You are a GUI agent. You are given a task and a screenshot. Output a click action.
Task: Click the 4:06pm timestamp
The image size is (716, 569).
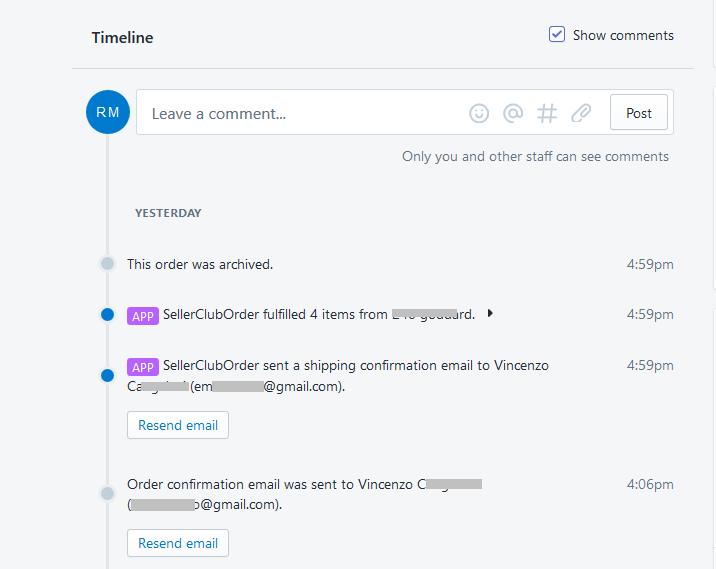point(650,484)
